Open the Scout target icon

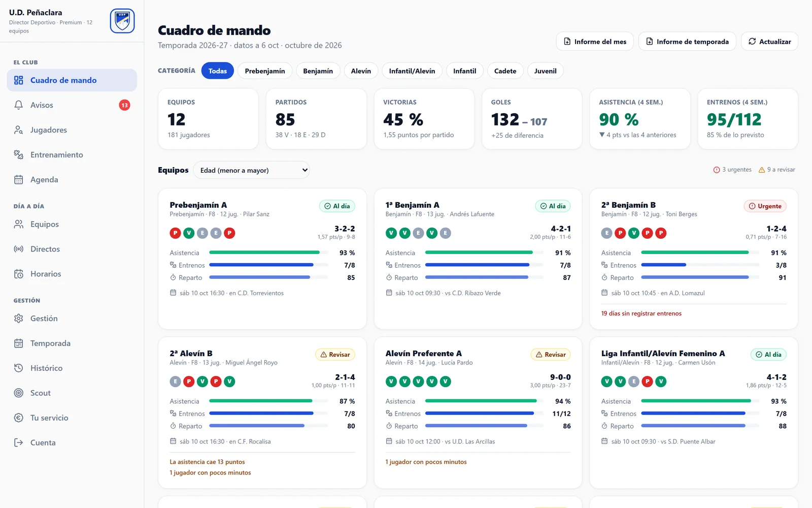(x=19, y=393)
